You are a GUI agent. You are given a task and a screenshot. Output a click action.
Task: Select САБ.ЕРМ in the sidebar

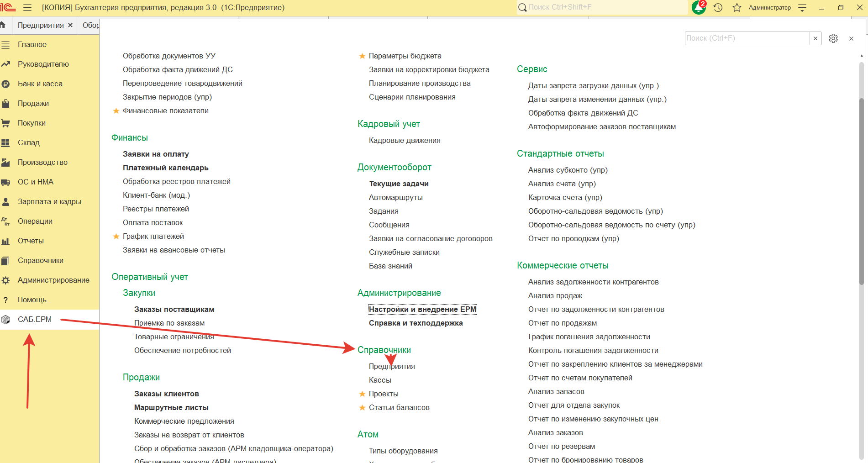(35, 320)
